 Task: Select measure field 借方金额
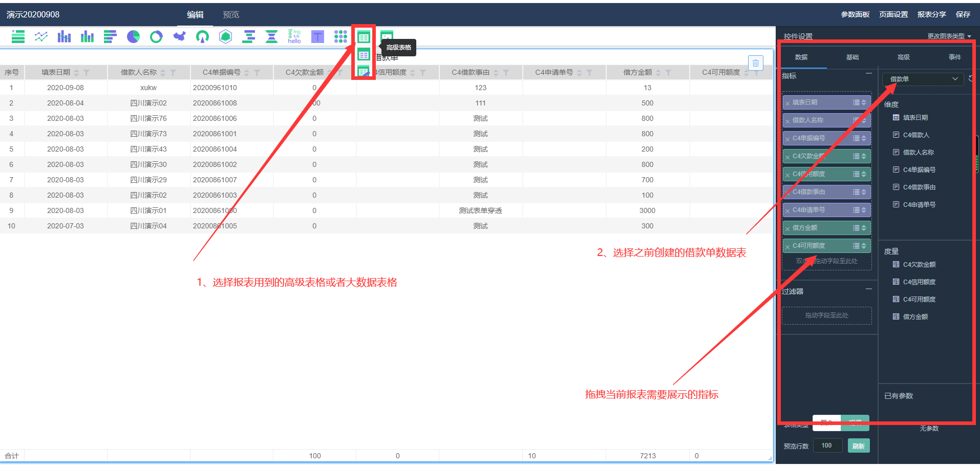click(915, 317)
